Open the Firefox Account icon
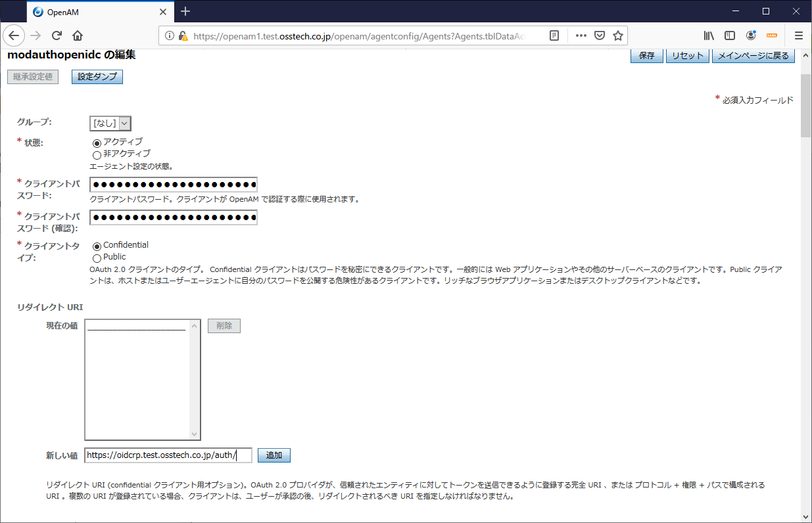Viewport: 812px width, 523px height. point(750,35)
